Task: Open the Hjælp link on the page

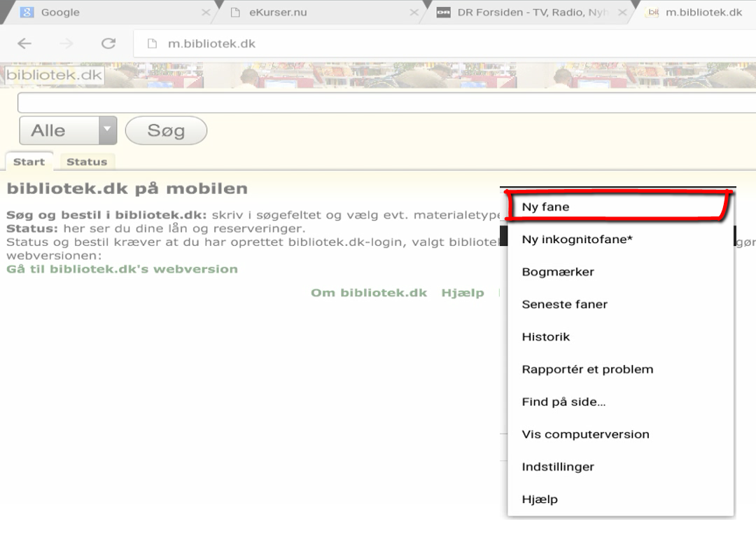Action: coord(463,293)
